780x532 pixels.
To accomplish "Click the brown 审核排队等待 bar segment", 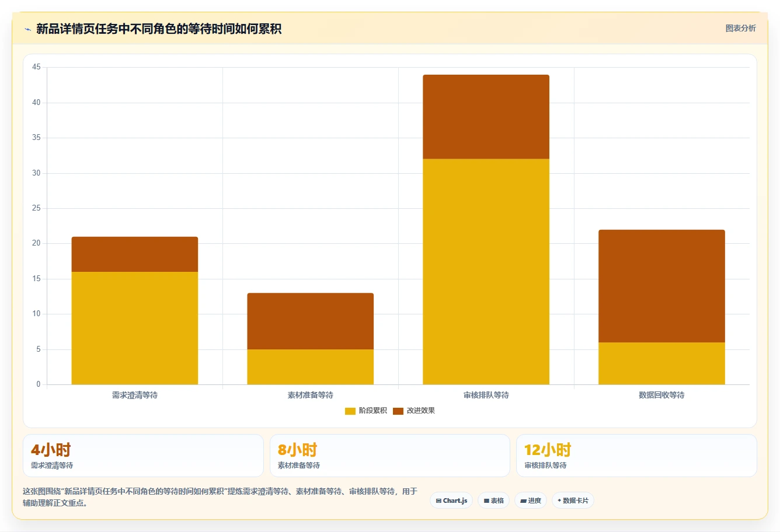I will [x=486, y=117].
